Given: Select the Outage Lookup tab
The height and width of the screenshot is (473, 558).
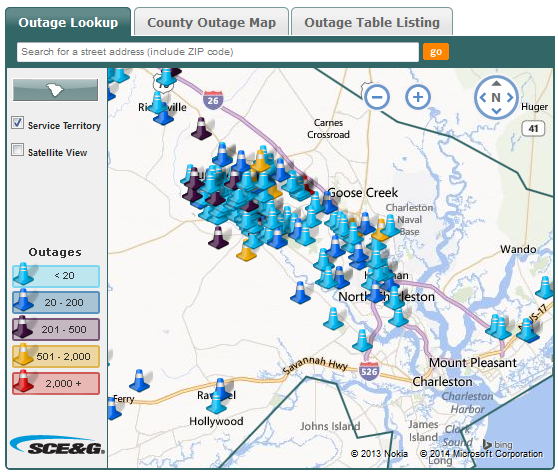Looking at the screenshot, I should (x=68, y=22).
